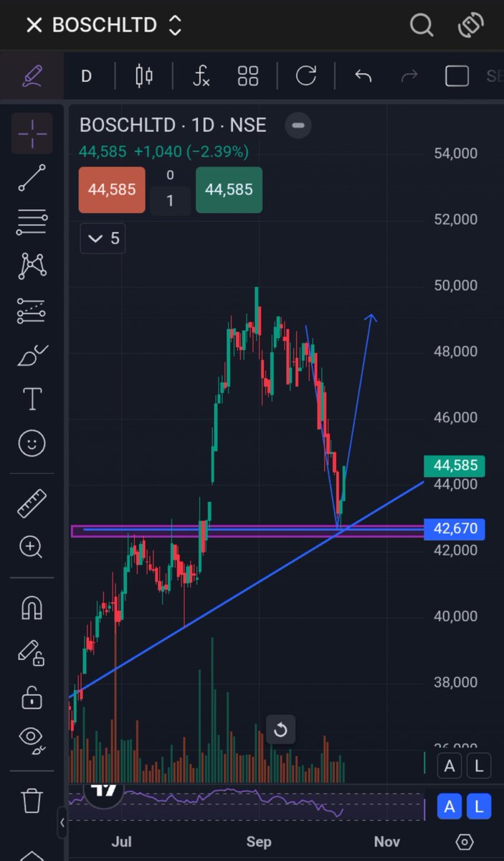Viewport: 504px width, 861px height.
Task: Hide all drawings with eye icon
Action: point(32,738)
